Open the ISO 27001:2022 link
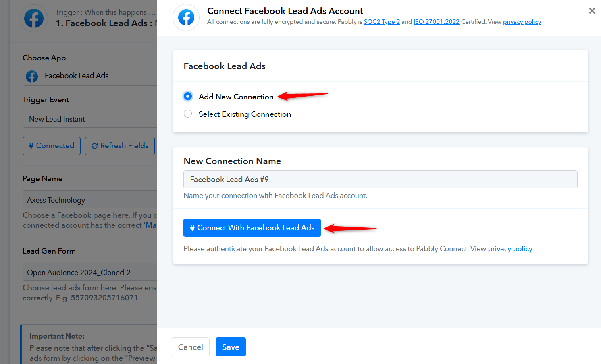Image resolution: width=601 pixels, height=364 pixels. click(437, 22)
